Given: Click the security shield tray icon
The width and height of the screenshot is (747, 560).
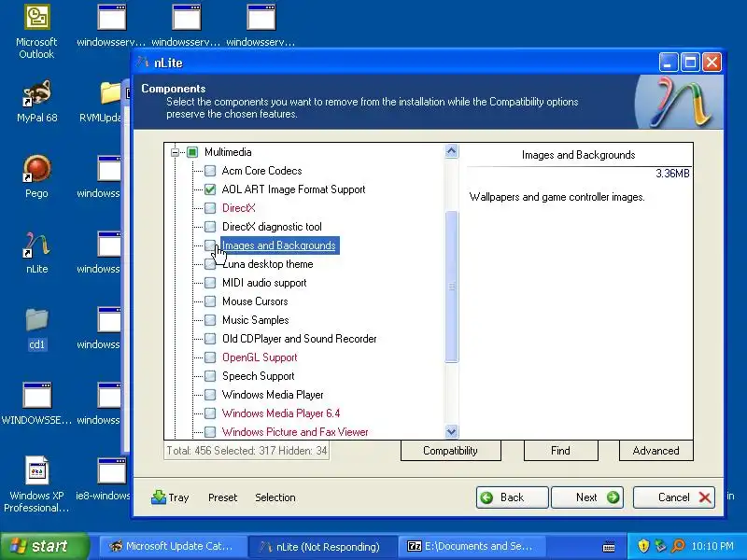Looking at the screenshot, I should 643,546.
